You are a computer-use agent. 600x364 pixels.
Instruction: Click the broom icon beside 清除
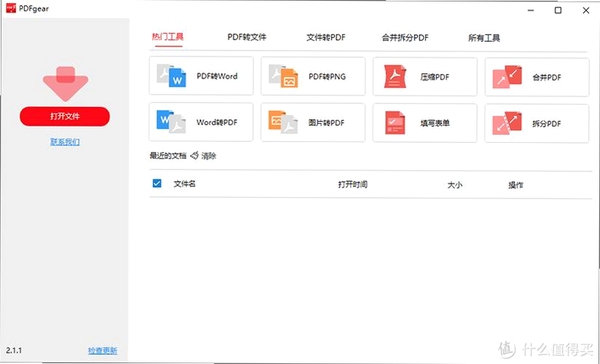click(x=194, y=155)
